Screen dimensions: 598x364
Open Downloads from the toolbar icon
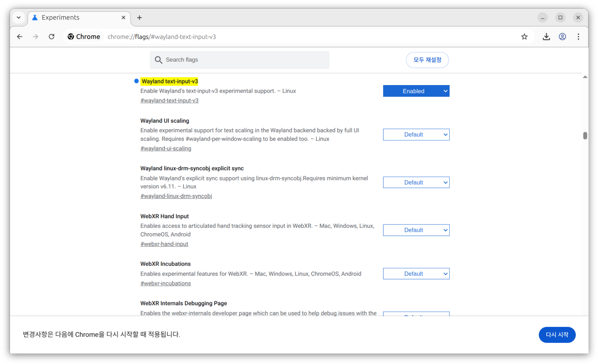click(546, 37)
